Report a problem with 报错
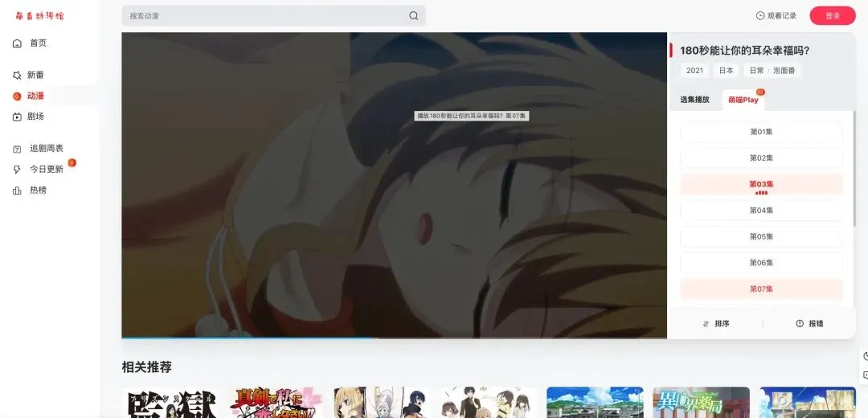 (809, 323)
